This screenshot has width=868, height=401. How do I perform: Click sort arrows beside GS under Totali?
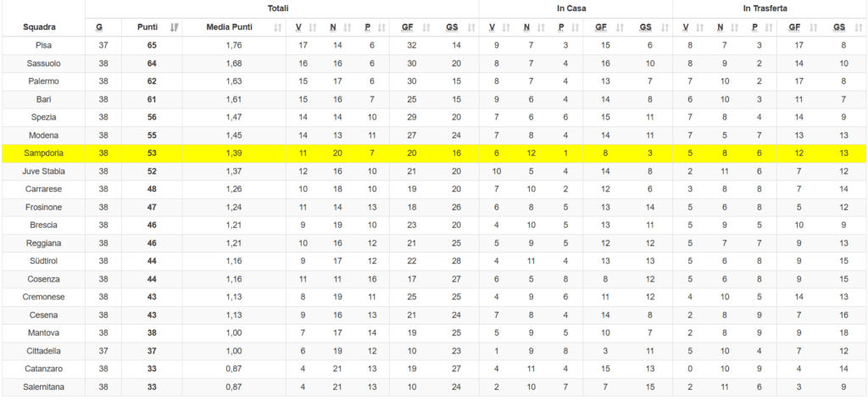point(467,28)
